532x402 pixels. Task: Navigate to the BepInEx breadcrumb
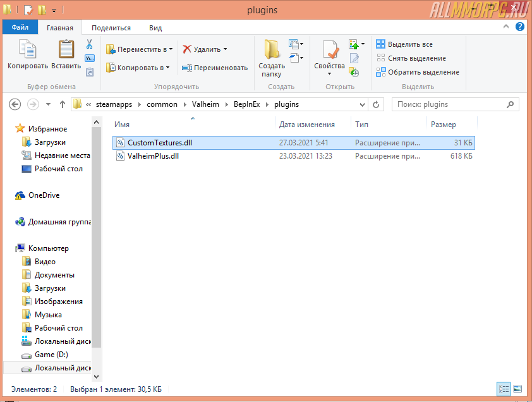pos(246,104)
